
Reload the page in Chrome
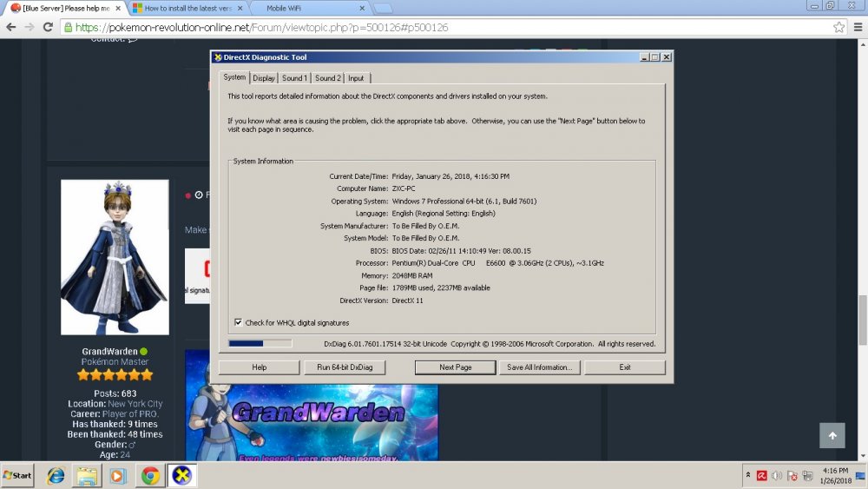tap(49, 27)
